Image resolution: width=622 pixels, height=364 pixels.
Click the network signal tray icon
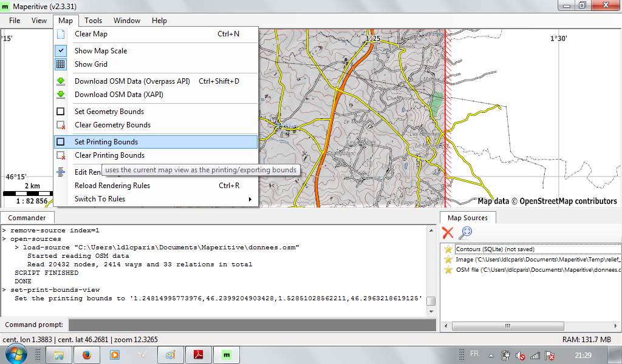535,356
